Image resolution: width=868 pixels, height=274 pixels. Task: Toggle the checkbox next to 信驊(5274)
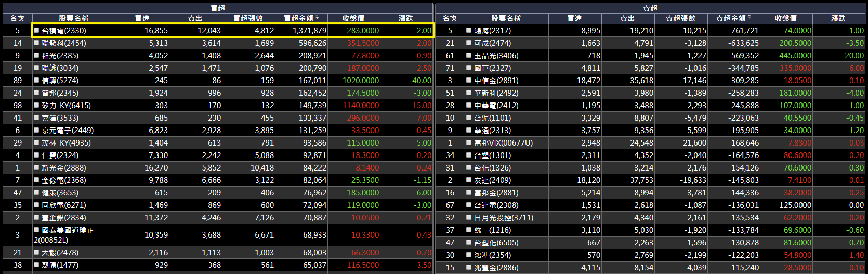[36, 81]
